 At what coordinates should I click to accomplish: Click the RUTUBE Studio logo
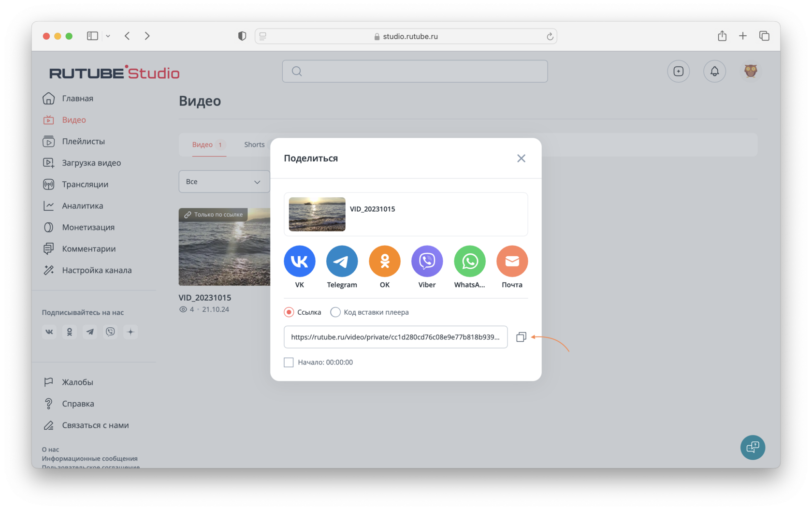point(115,73)
